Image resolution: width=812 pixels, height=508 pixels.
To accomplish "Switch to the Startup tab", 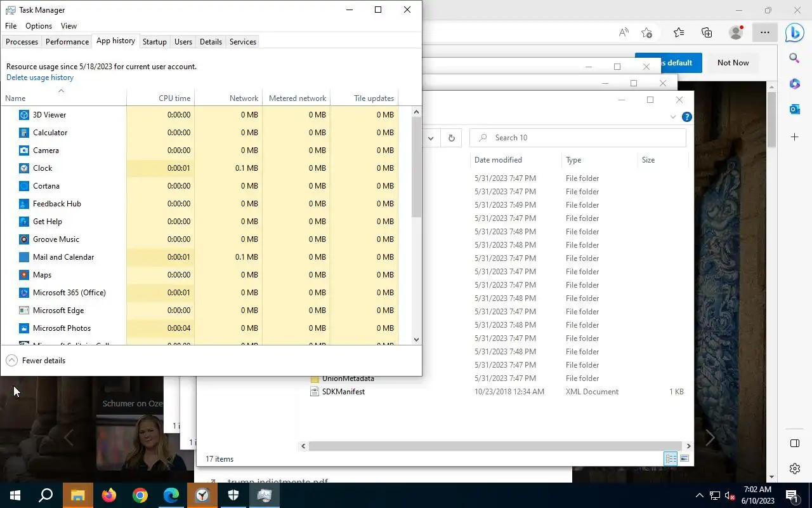I will point(155,42).
